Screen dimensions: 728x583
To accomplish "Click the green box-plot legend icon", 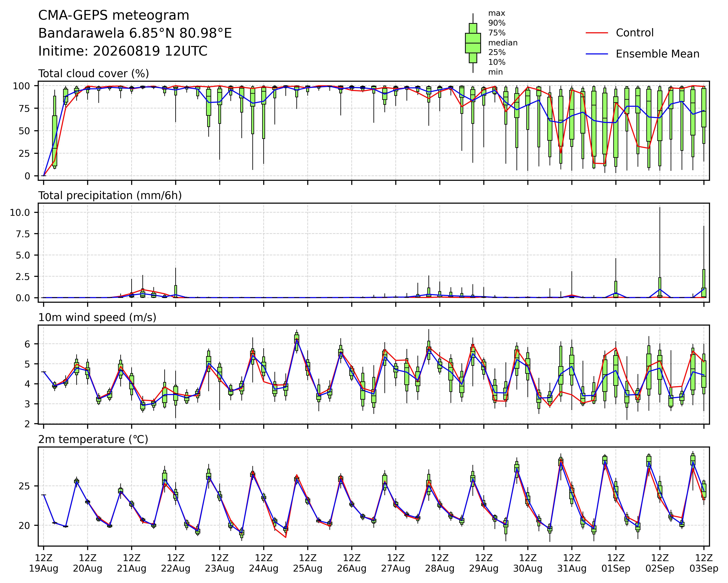I will click(x=473, y=43).
